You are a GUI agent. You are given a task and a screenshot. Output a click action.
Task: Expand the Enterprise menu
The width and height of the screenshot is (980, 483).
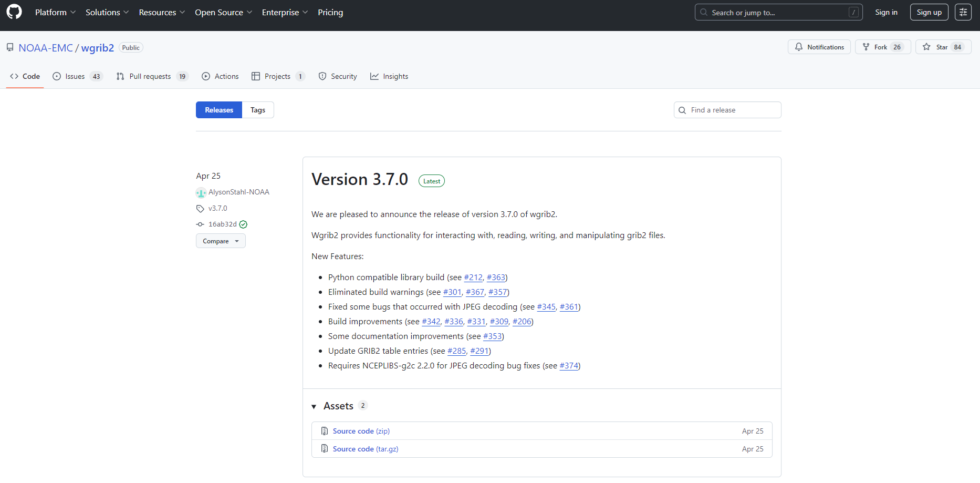click(x=285, y=12)
